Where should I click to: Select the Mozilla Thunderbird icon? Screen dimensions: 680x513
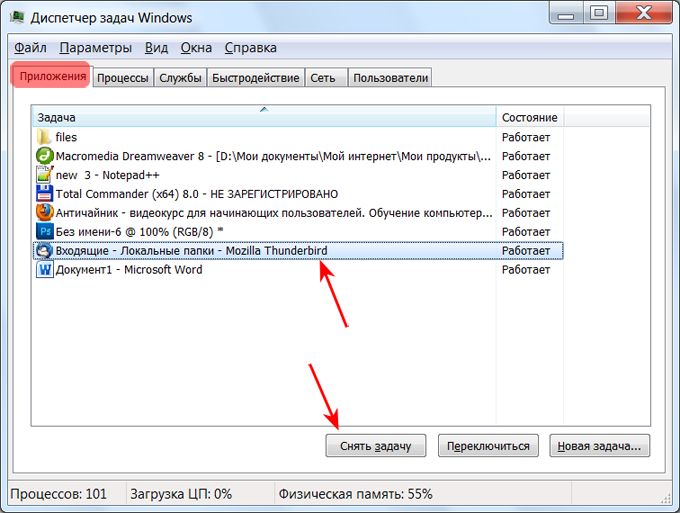click(44, 251)
